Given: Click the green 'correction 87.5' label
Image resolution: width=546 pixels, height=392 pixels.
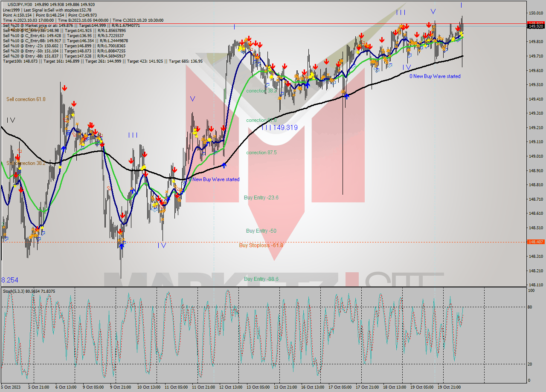Looking at the screenshot, I should pyautogui.click(x=261, y=153).
